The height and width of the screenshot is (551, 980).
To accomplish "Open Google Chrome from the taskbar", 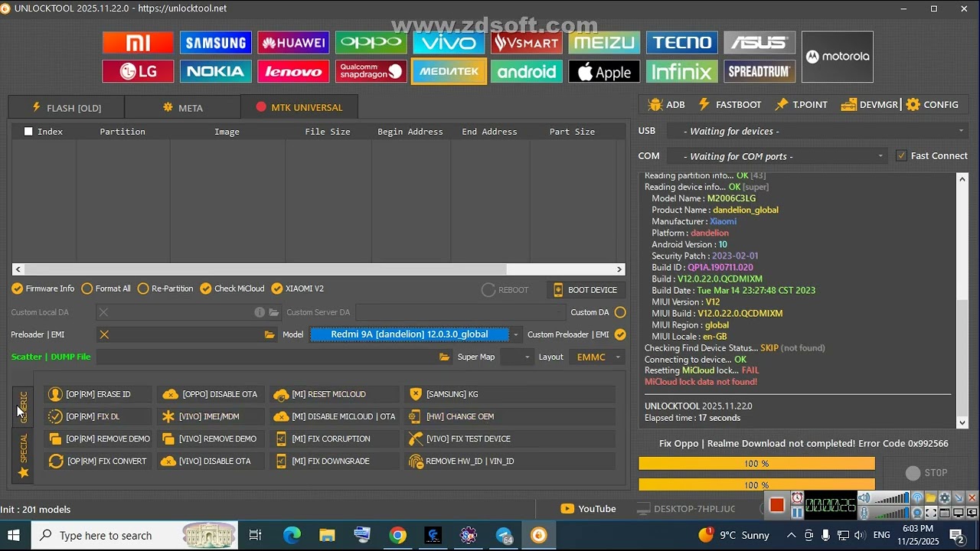I will point(397,535).
